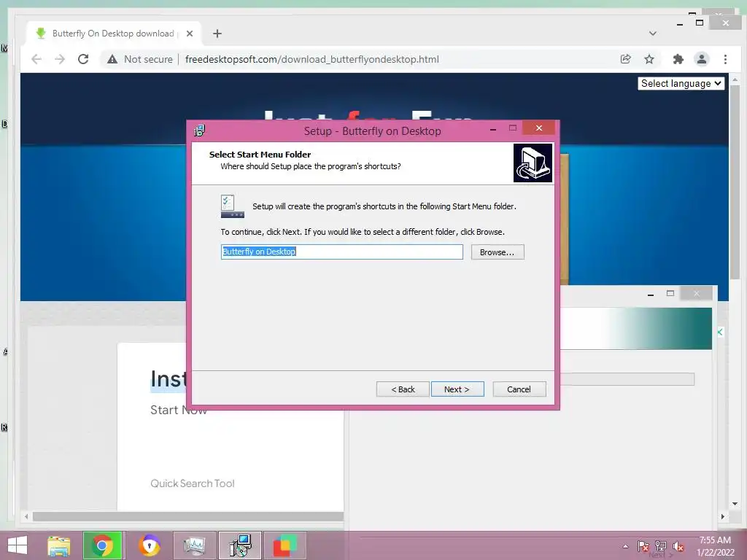The height and width of the screenshot is (560, 747).
Task: Select the Butterfly On Desktop download tab
Action: [113, 34]
